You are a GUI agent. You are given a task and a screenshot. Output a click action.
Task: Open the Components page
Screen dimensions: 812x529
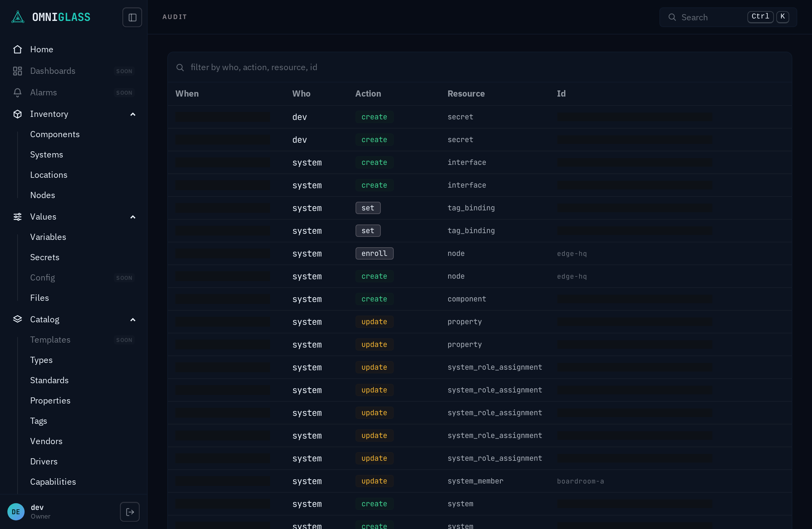(54, 134)
